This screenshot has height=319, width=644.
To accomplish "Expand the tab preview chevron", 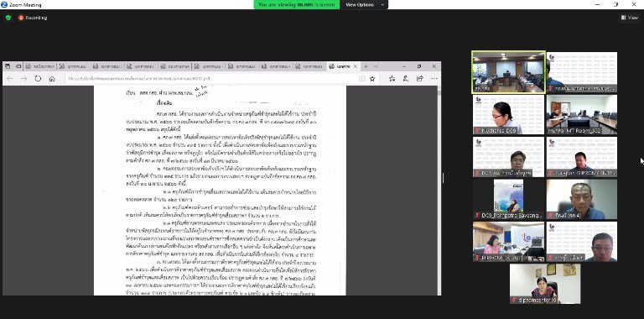I will 376,66.
